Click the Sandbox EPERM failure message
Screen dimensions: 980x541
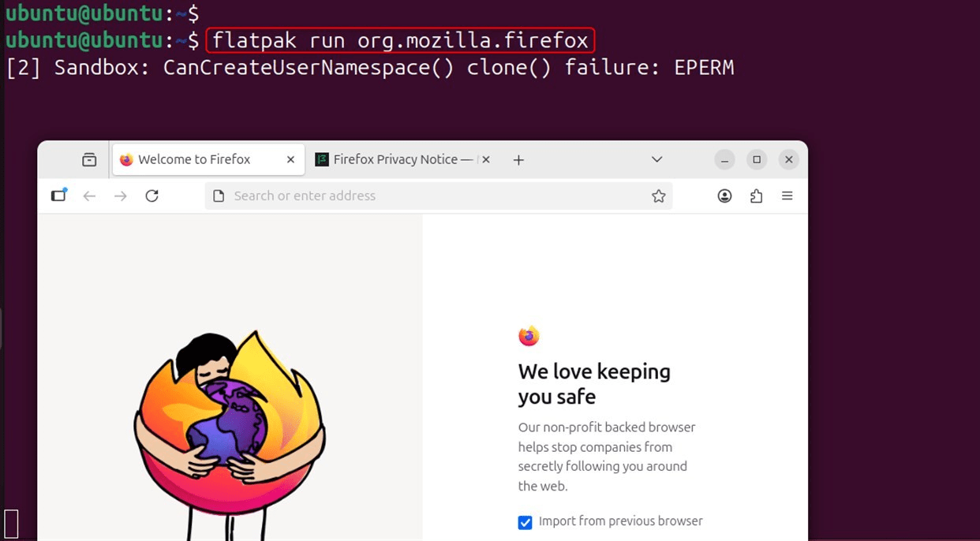(370, 68)
